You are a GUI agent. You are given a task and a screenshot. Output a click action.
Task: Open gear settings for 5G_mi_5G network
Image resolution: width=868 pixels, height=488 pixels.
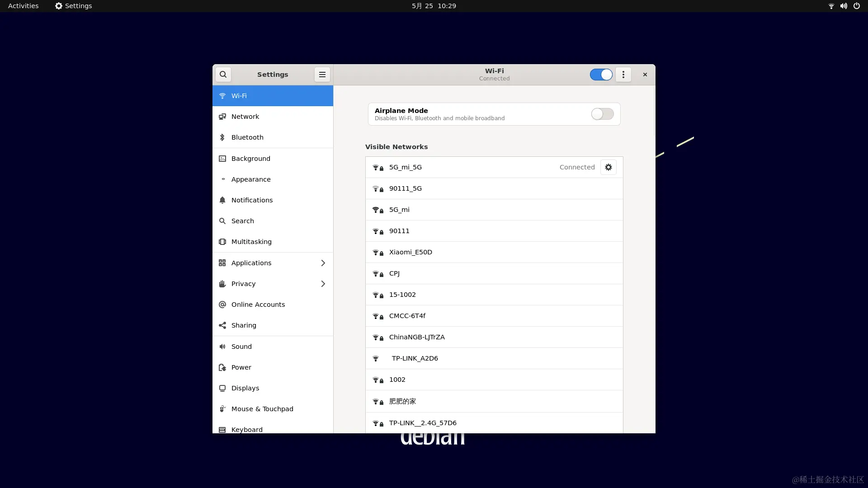pyautogui.click(x=608, y=167)
